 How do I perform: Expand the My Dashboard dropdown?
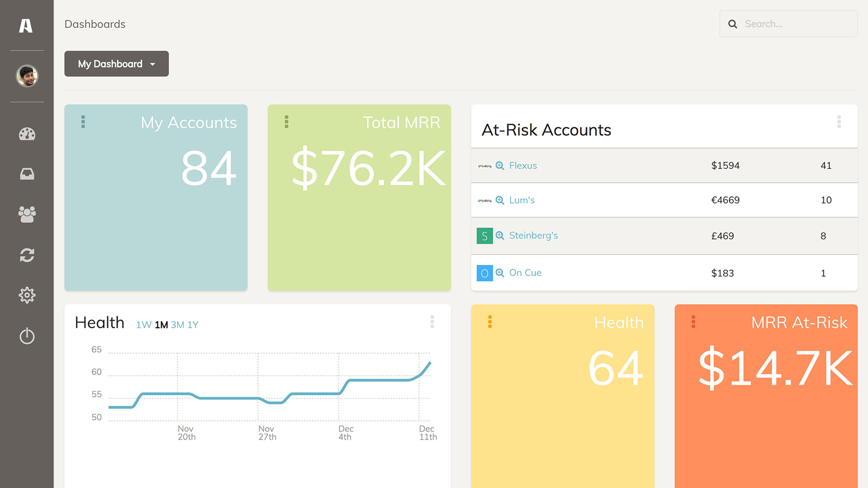tap(117, 64)
